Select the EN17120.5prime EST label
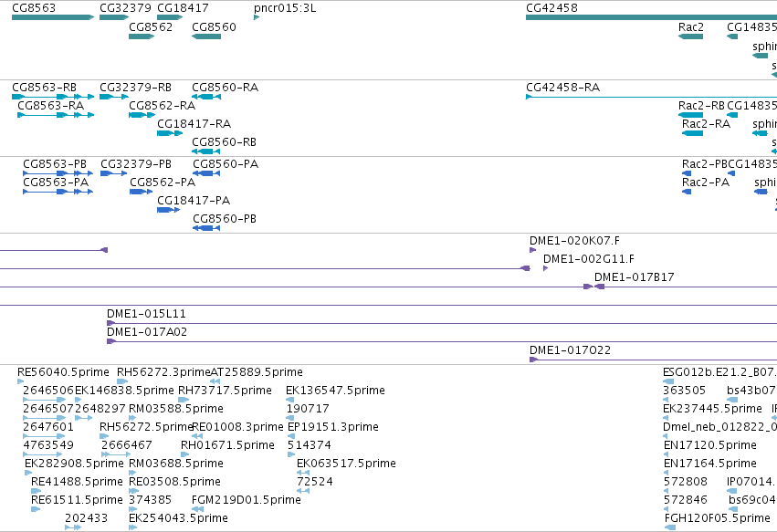This screenshot has width=777, height=532. pos(709,445)
